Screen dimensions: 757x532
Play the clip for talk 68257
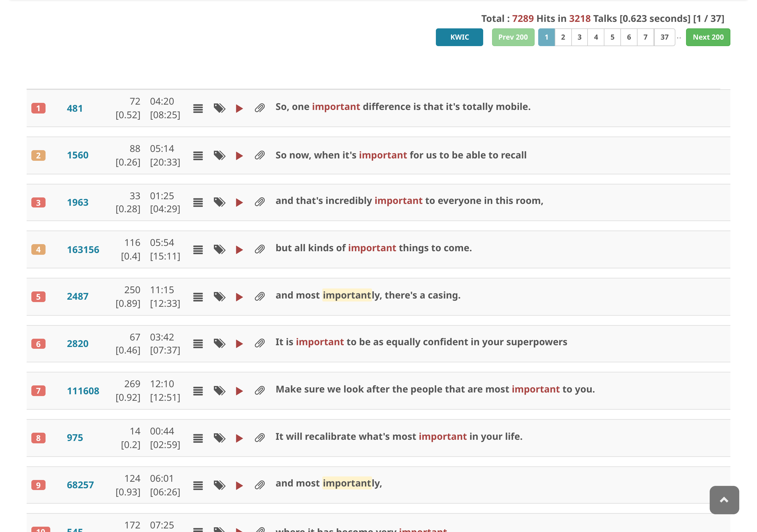point(239,486)
